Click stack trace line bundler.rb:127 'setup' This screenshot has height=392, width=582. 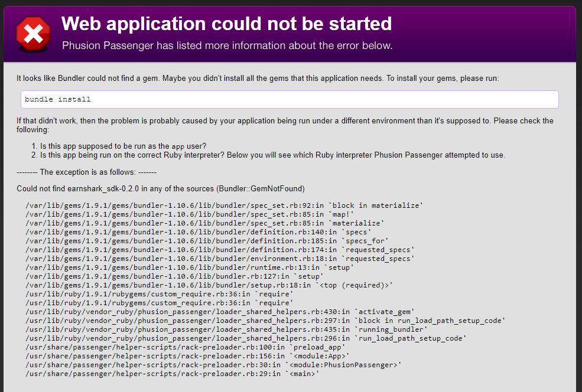174,277
